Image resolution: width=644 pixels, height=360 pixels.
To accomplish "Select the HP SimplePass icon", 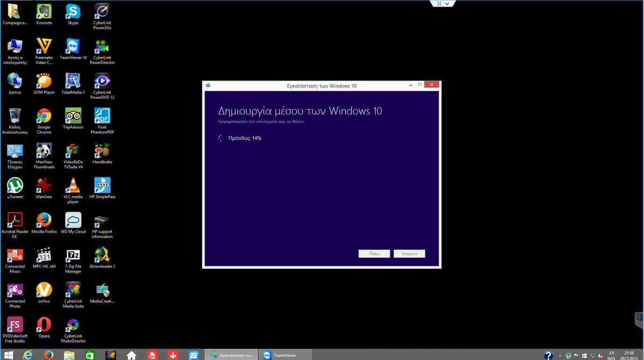I will [102, 188].
